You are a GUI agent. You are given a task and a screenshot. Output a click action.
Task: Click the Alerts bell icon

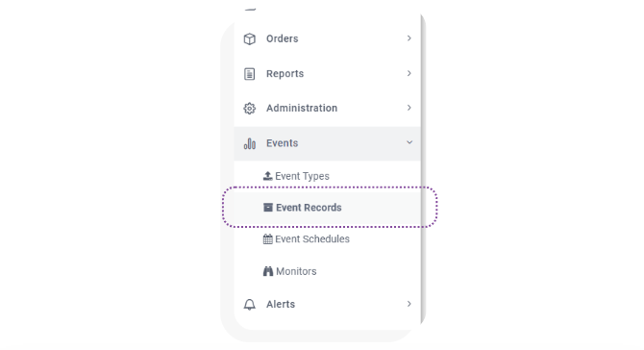249,305
